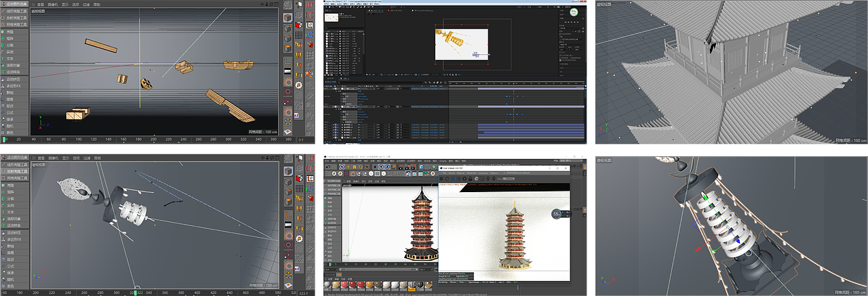This screenshot has height=296, width=868.
Task: Click the grid icon in lantern-parts window palette
Action: pos(298,187)
